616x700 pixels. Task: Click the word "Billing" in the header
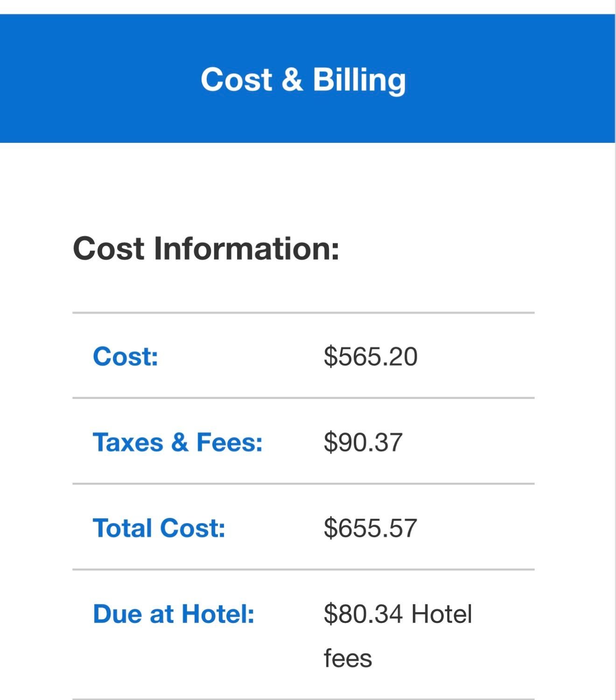[359, 79]
